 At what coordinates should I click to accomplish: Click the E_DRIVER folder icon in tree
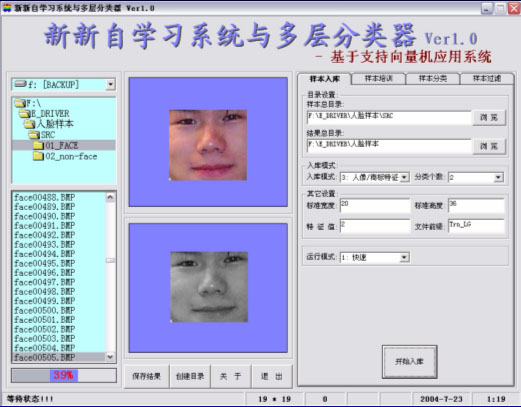coord(25,114)
